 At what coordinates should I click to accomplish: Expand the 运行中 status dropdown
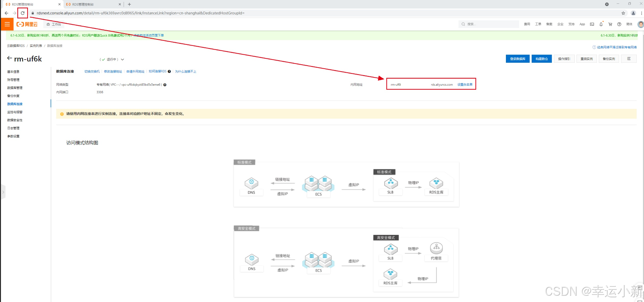point(122,59)
